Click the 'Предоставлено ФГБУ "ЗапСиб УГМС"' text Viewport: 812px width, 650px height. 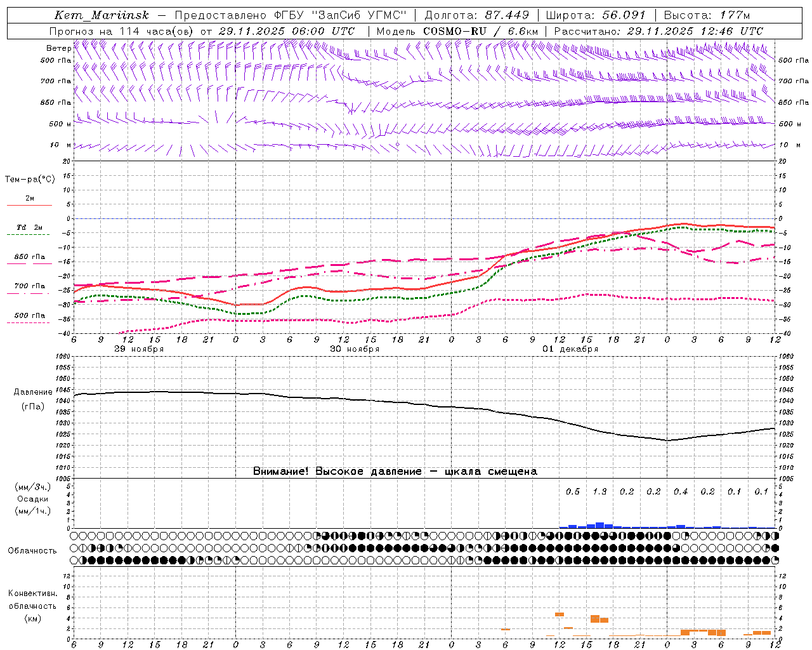pyautogui.click(x=291, y=15)
